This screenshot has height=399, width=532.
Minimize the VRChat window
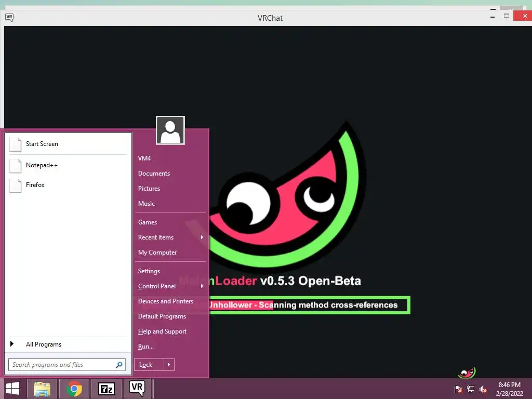point(493,17)
